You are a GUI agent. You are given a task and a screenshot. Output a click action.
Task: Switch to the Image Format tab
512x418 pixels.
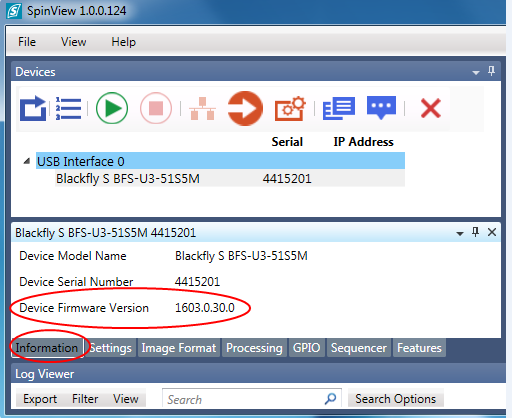[179, 348]
